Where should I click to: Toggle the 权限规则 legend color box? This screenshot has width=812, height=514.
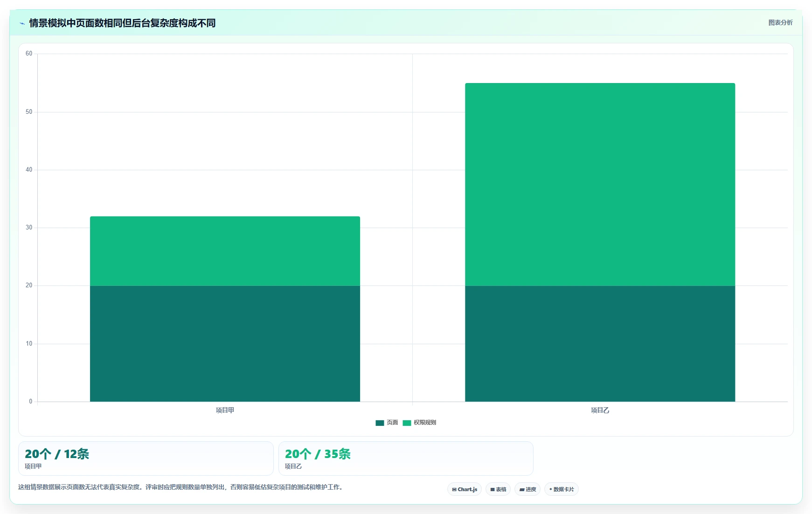pos(407,423)
